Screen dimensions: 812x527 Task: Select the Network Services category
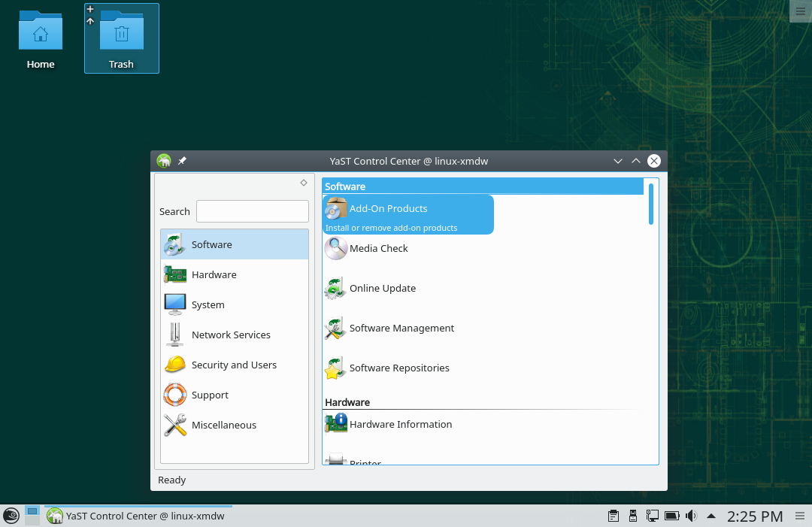point(231,335)
